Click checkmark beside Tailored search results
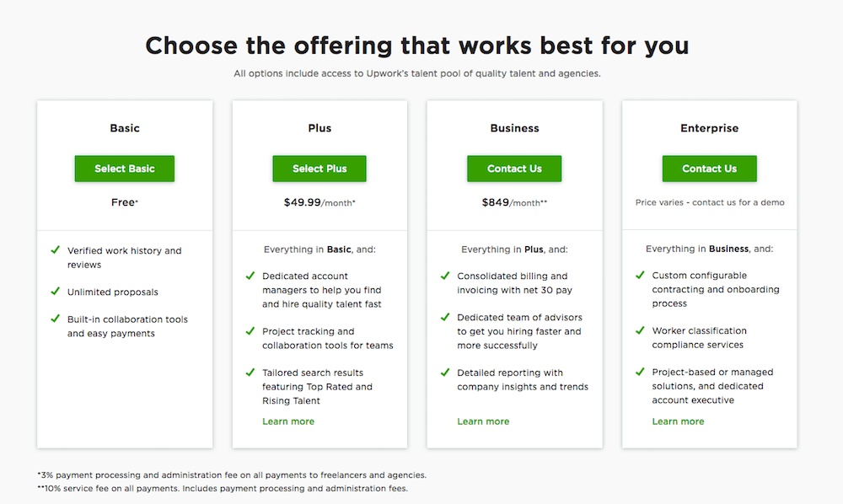The width and height of the screenshot is (843, 504). 250,373
